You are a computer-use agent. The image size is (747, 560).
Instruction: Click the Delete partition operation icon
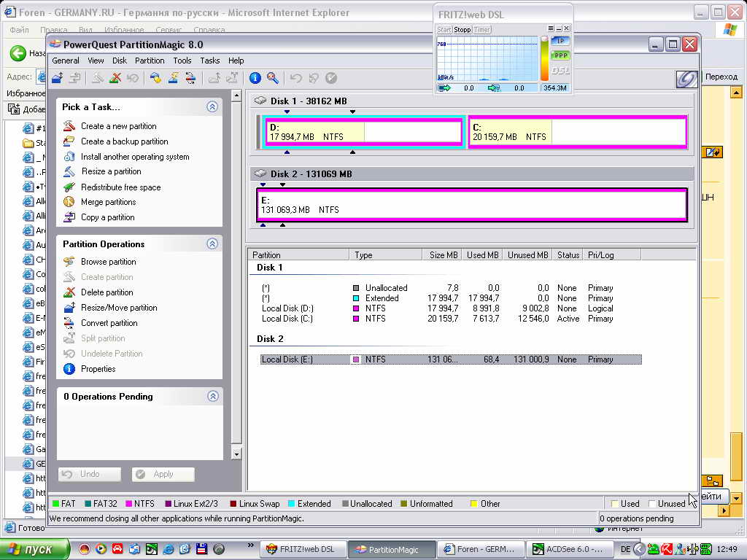point(69,292)
